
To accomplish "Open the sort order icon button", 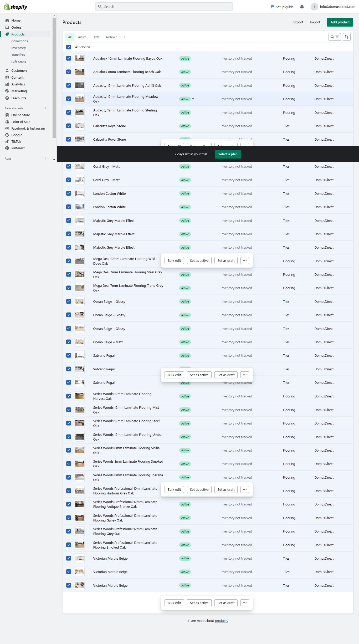I will (347, 37).
